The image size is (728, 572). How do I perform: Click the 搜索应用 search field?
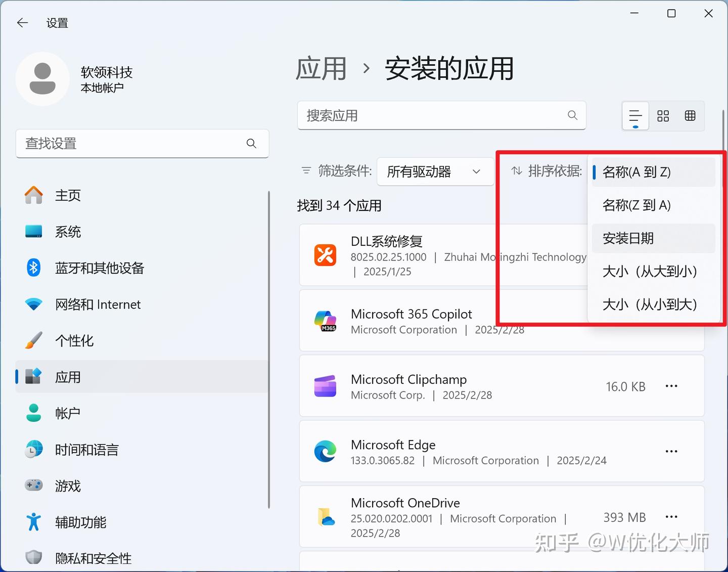441,115
